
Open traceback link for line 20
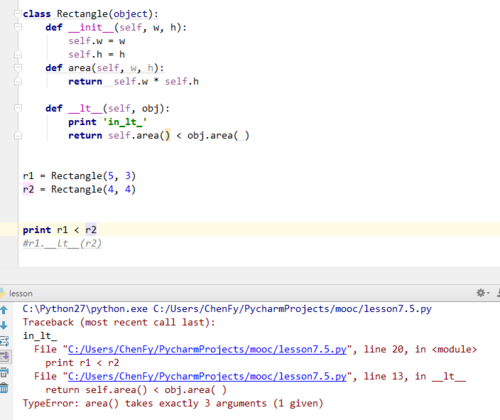(x=207, y=350)
